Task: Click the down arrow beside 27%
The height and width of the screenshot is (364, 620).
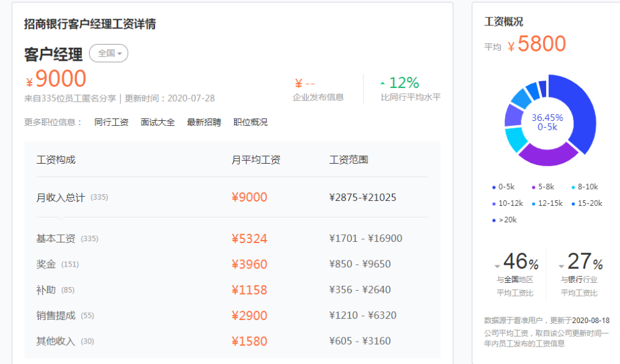Action: (560, 267)
